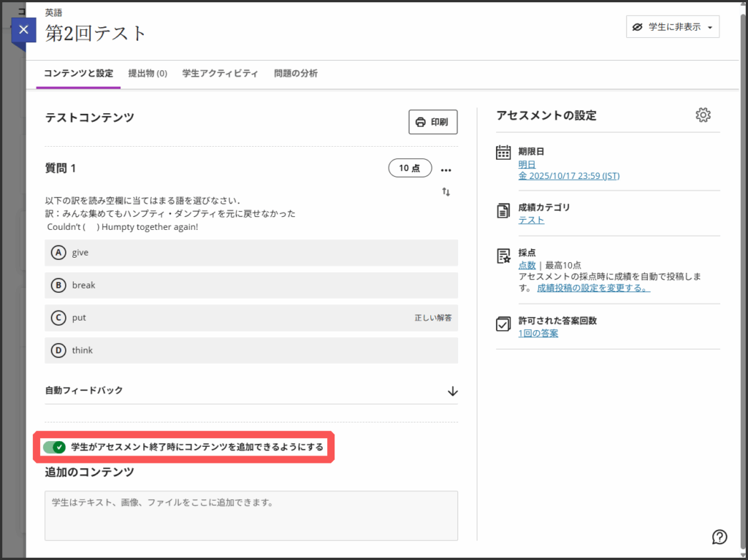Click the 印刷 print button

tap(432, 122)
